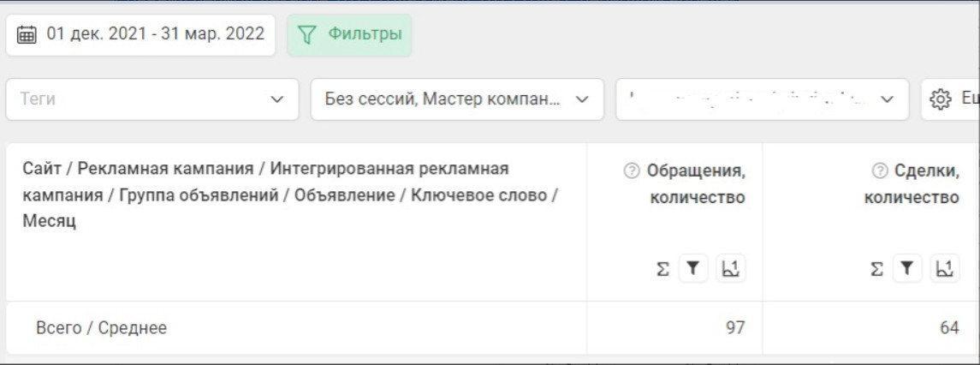Click the help icon beside Сделки

tap(880, 171)
